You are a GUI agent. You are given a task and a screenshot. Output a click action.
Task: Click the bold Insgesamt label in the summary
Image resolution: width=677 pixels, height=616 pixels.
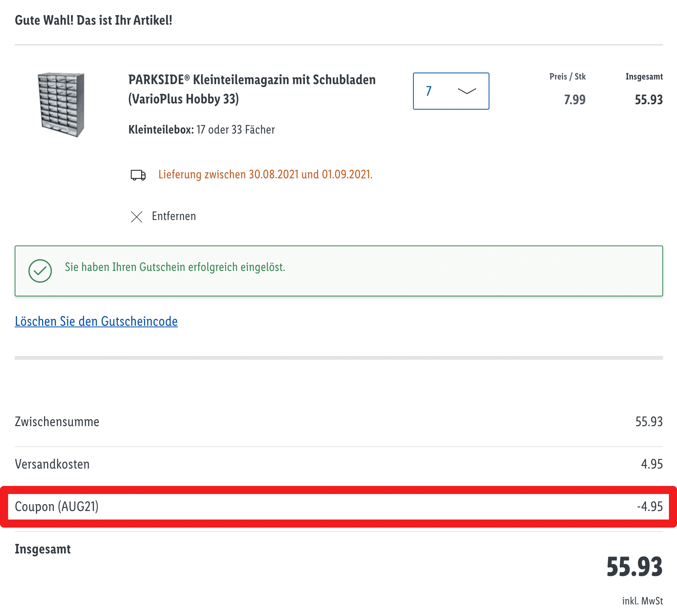pos(43,549)
